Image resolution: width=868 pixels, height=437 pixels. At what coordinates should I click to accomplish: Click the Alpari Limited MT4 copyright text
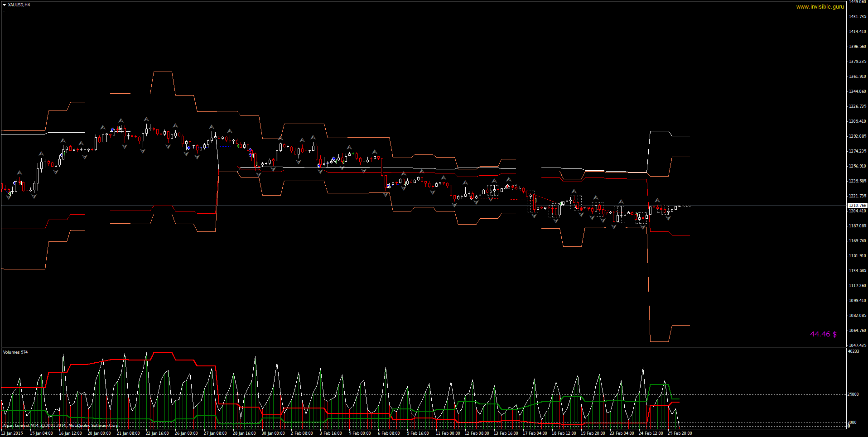pyautogui.click(x=61, y=426)
